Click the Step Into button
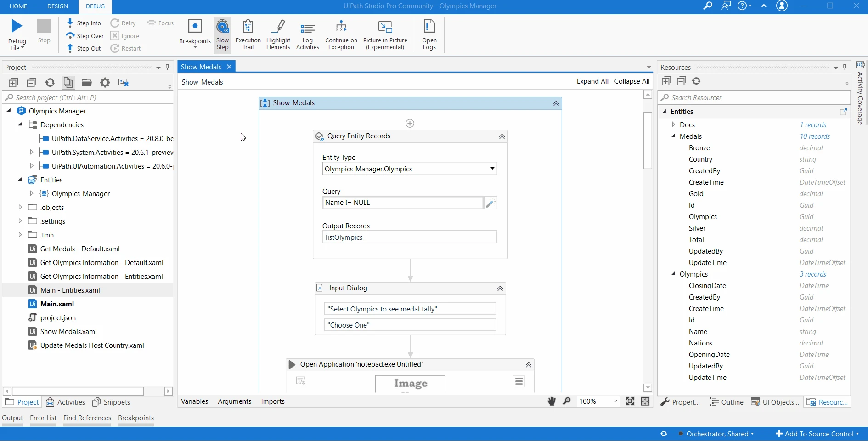This screenshot has width=868, height=441. click(84, 23)
